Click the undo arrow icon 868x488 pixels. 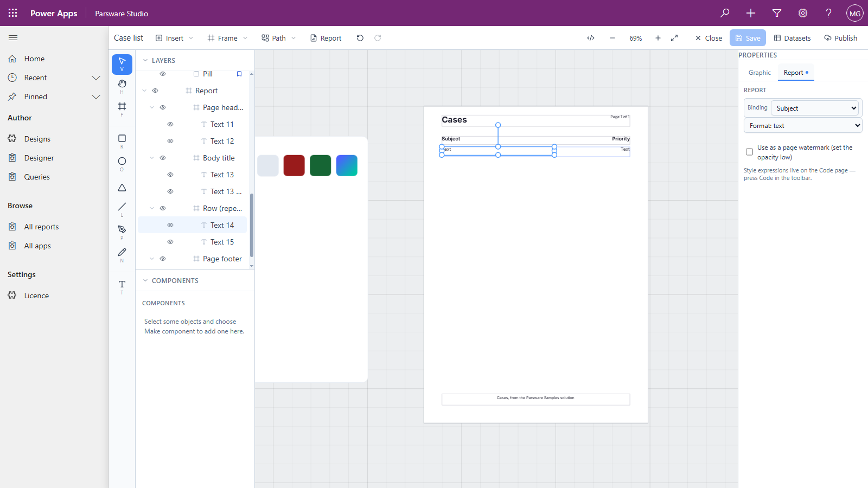click(x=360, y=38)
